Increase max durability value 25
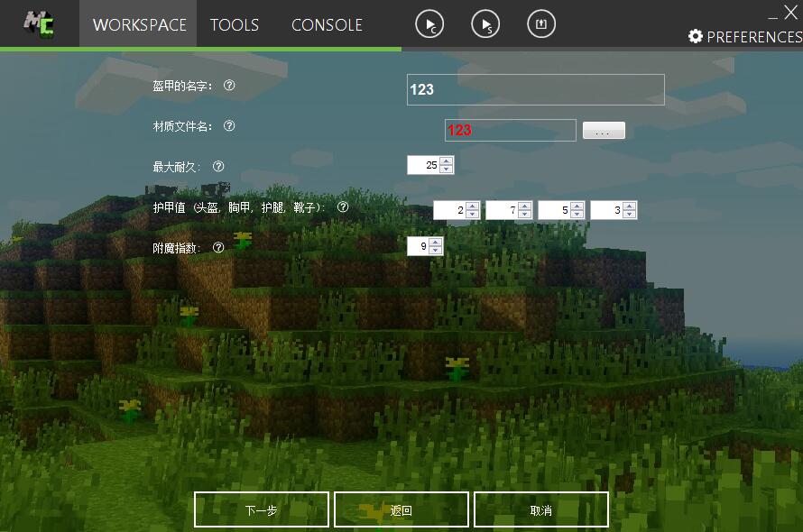 point(447,161)
